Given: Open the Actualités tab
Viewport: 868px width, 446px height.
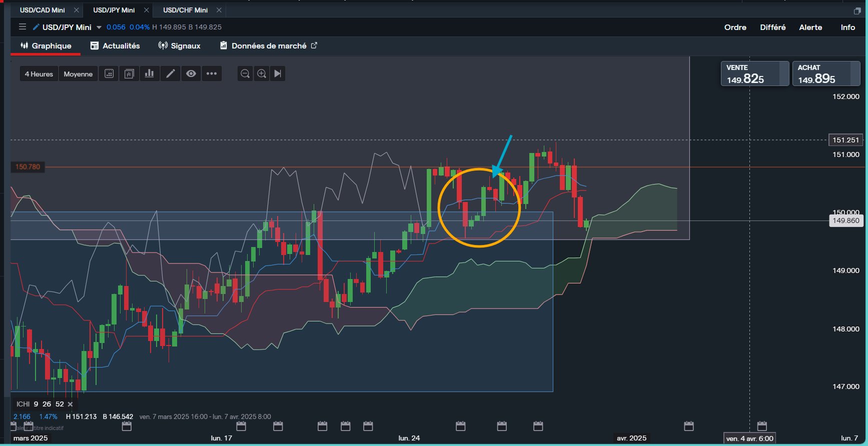Looking at the screenshot, I should (x=115, y=46).
